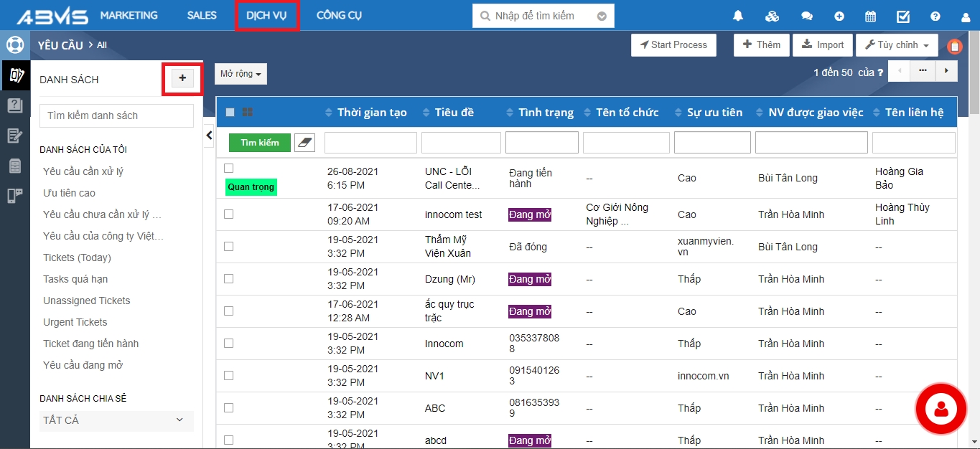The height and width of the screenshot is (449, 980).
Task: Expand the TẤT CẢ shared lists dropdown
Action: (x=116, y=420)
